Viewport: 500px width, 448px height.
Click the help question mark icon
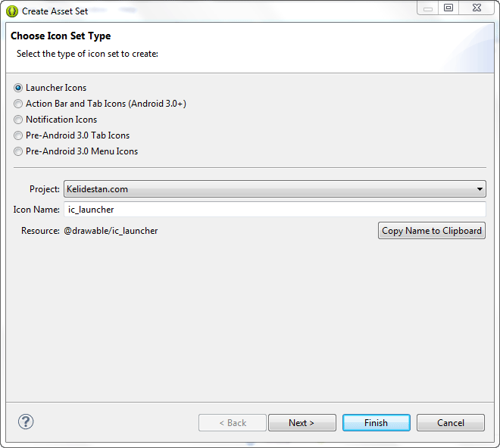pyautogui.click(x=26, y=422)
